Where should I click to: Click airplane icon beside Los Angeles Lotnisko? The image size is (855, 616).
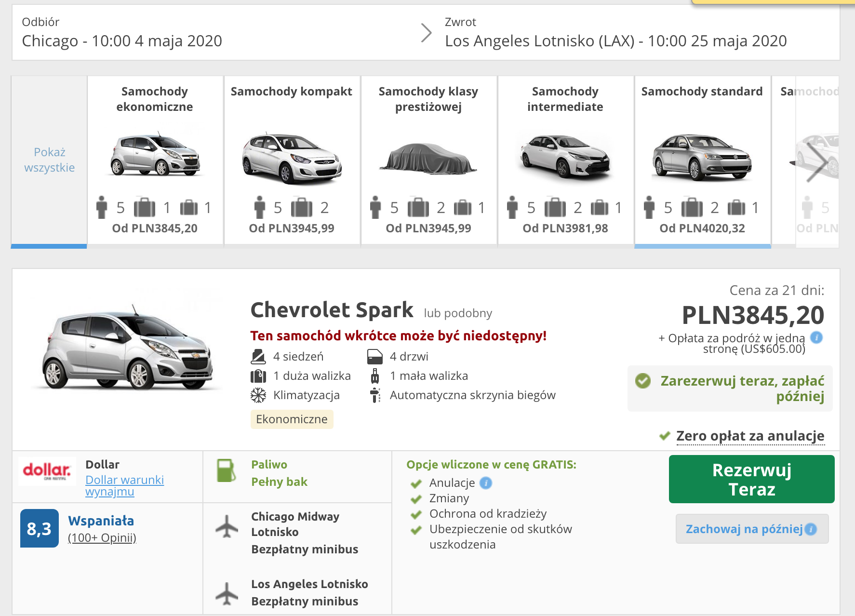coord(227,593)
